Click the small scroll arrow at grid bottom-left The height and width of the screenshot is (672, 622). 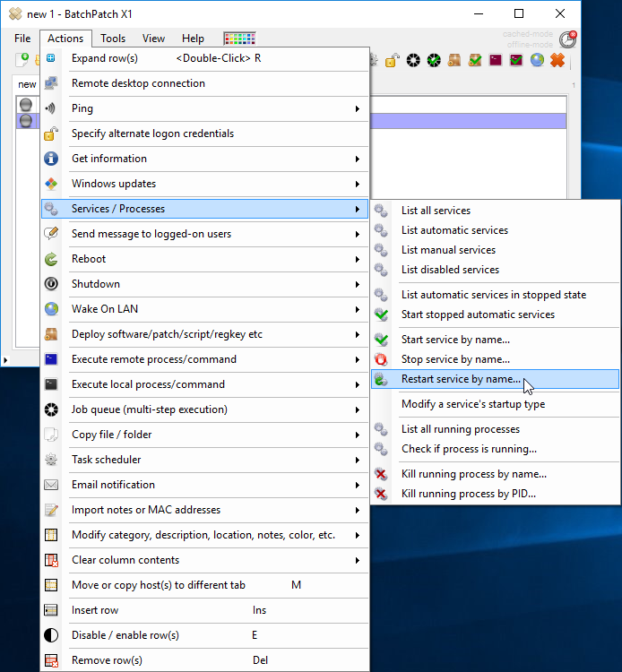pyautogui.click(x=5, y=360)
